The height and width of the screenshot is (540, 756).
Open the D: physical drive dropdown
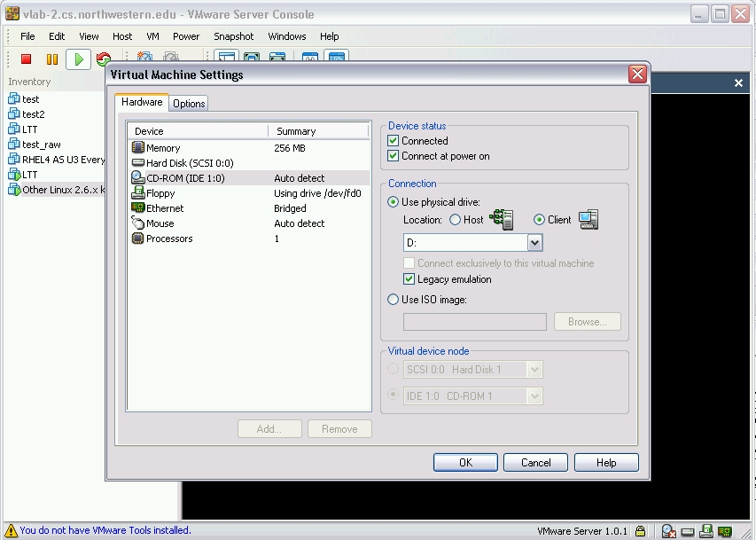[x=534, y=242]
